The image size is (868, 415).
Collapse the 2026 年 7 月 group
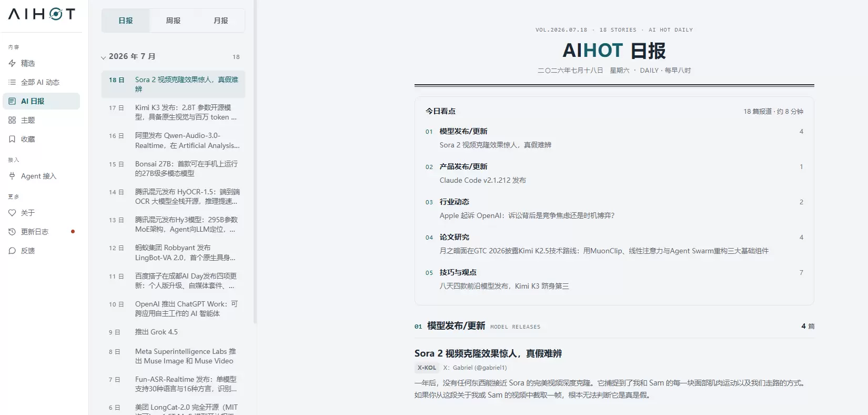104,57
